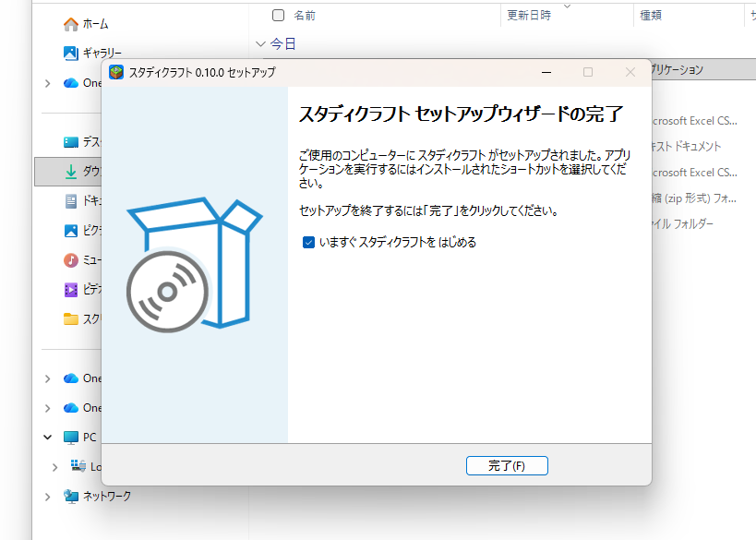Viewport: 756px width, 540px height.
Task: Close the setup wizard window
Action: click(x=630, y=72)
